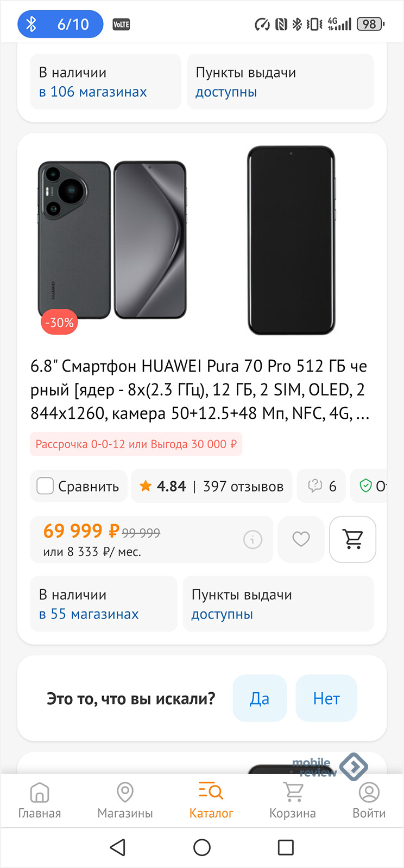Open the questions bubble showing 6
Image resolution: width=404 pixels, height=868 pixels.
321,486
